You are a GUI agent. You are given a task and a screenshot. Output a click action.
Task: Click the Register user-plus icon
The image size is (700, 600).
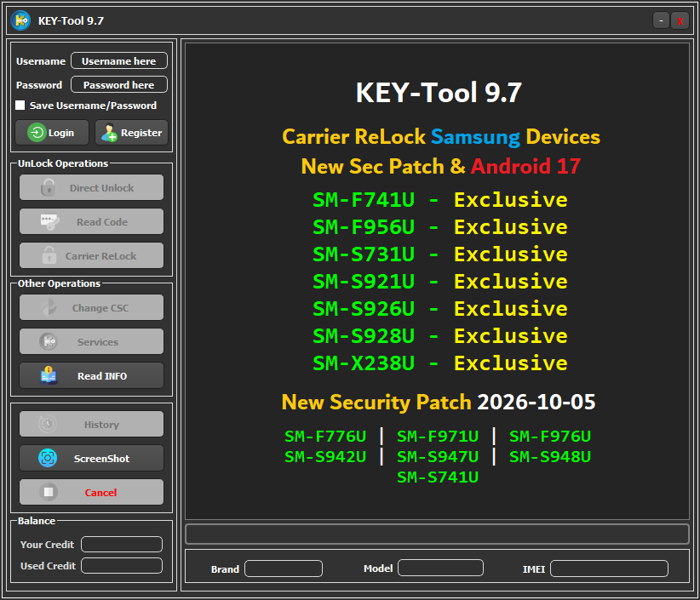click(x=109, y=133)
